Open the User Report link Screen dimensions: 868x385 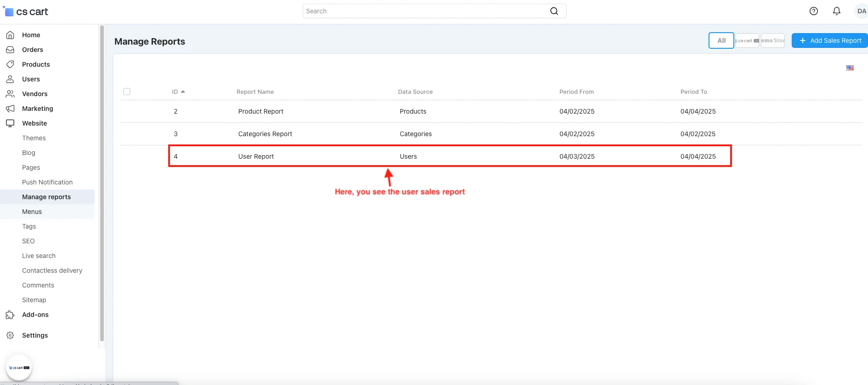(x=256, y=156)
